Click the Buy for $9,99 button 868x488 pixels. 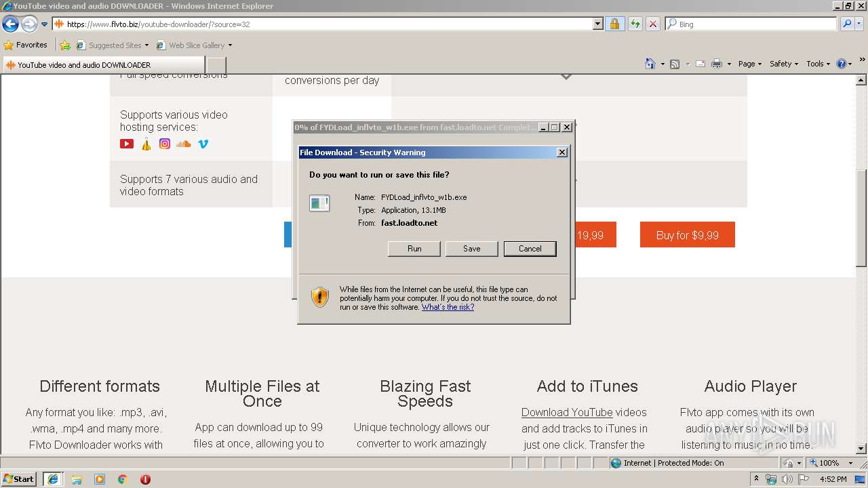coord(688,235)
